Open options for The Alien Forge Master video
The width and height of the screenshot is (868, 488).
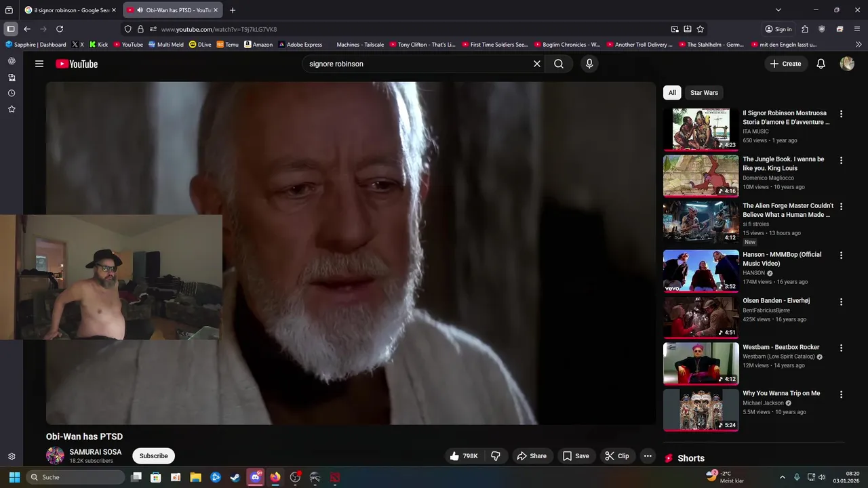[841, 207]
